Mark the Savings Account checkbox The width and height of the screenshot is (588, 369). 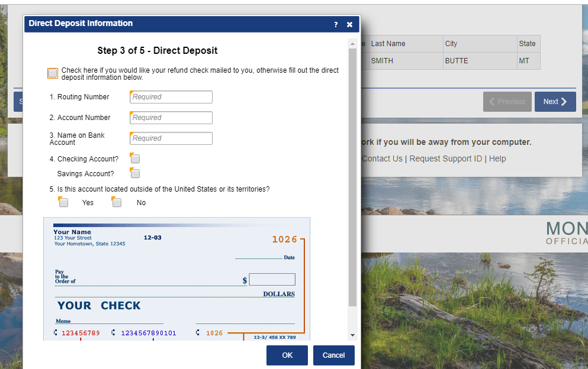[x=134, y=173]
